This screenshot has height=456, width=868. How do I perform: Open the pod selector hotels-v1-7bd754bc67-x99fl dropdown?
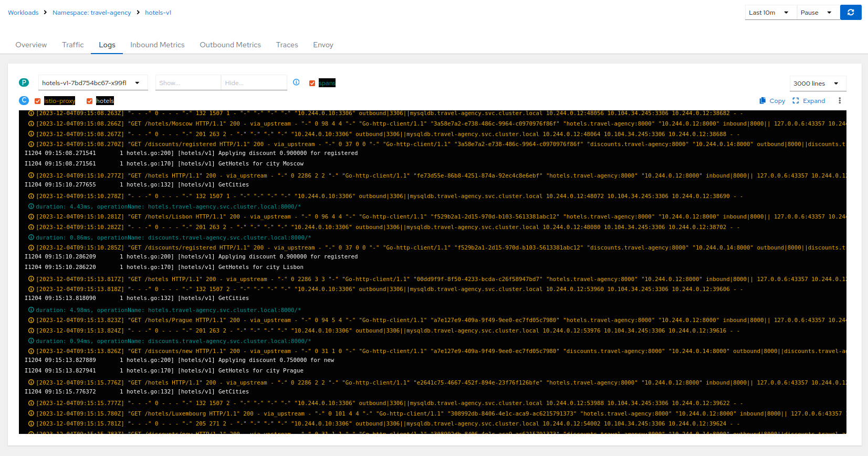coord(92,83)
